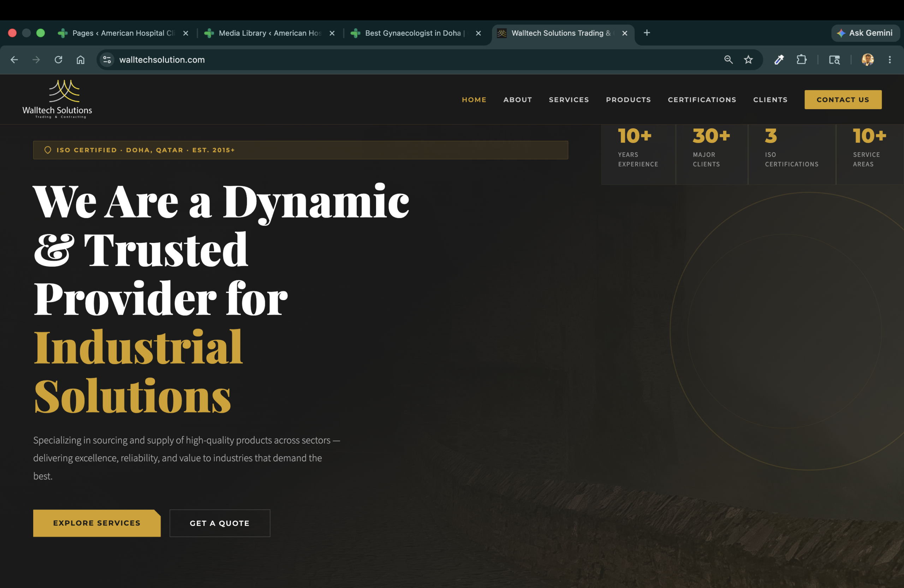Click the ISO CERTIFIED Doha badge

coord(301,150)
